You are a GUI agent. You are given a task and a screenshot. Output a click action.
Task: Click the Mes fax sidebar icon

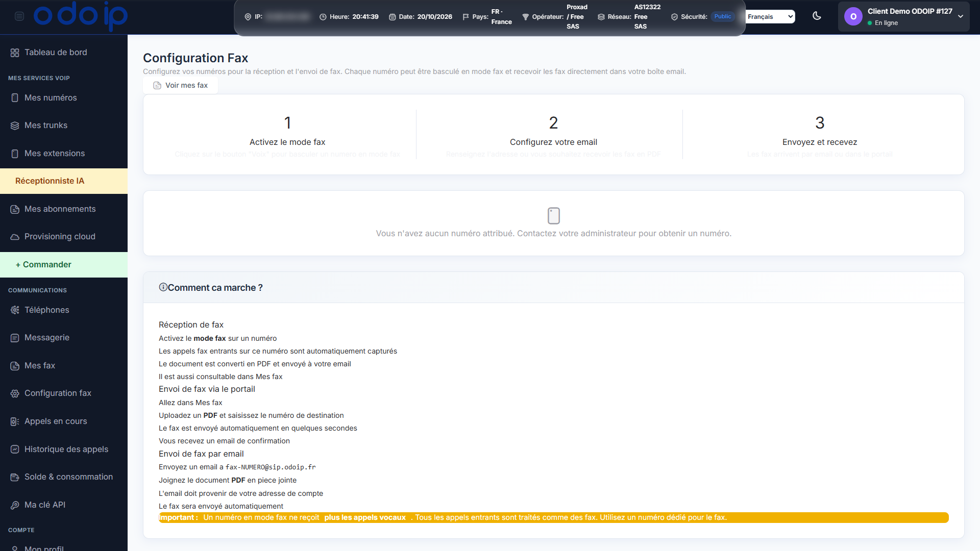(15, 366)
